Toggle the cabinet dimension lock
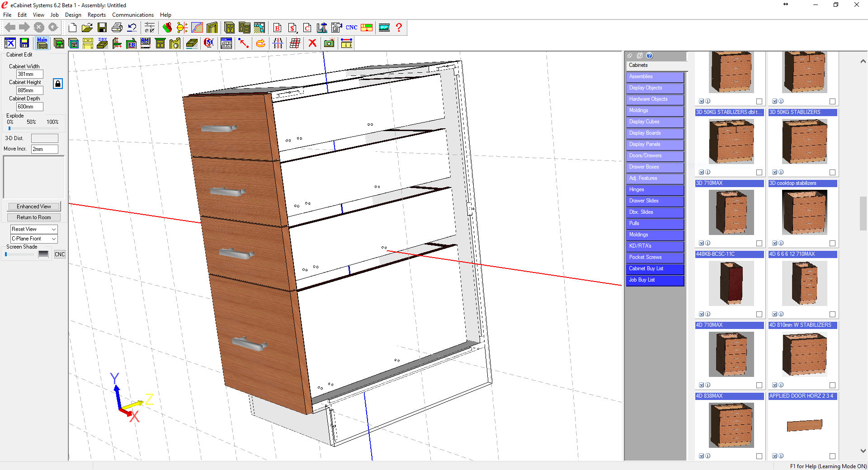Image resolution: width=868 pixels, height=470 pixels. 58,84
